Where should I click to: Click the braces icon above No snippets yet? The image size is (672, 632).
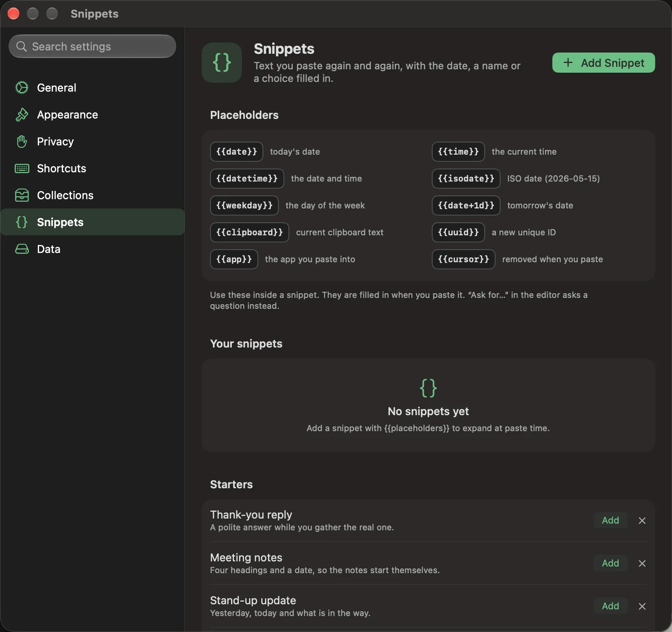pyautogui.click(x=428, y=388)
